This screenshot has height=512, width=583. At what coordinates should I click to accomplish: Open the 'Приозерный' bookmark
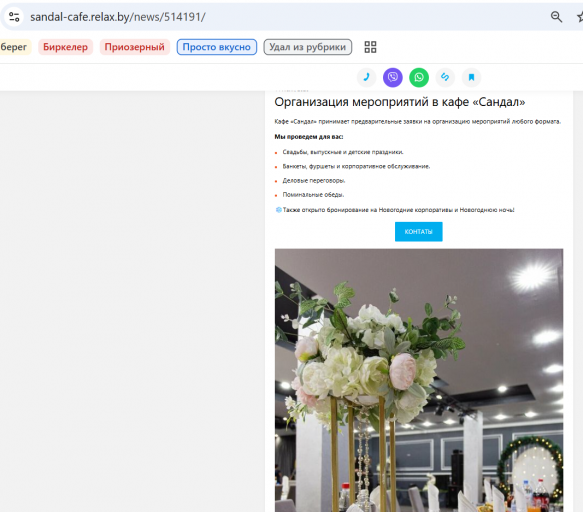pos(135,47)
